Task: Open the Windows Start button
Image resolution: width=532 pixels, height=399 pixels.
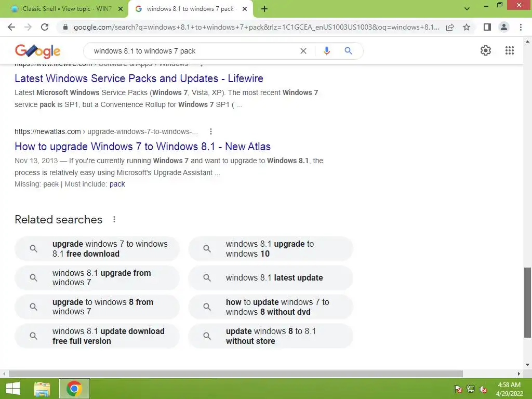Action: (x=13, y=389)
